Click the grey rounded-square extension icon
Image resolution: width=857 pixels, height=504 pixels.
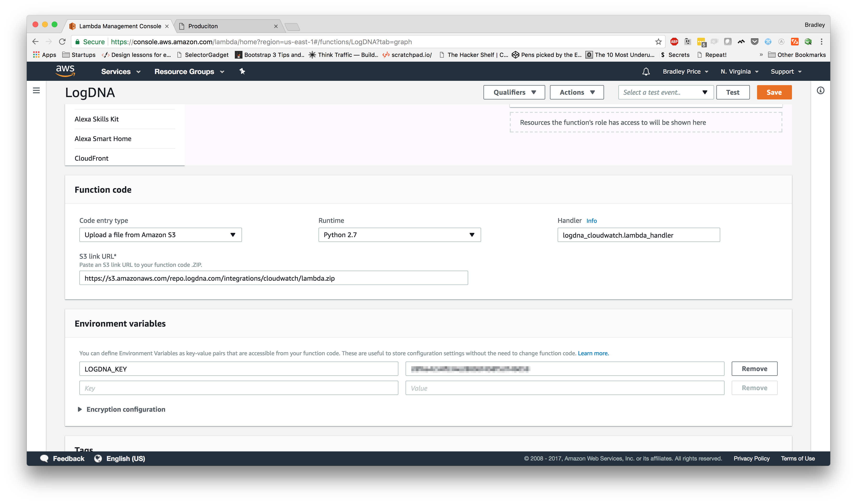click(x=728, y=42)
